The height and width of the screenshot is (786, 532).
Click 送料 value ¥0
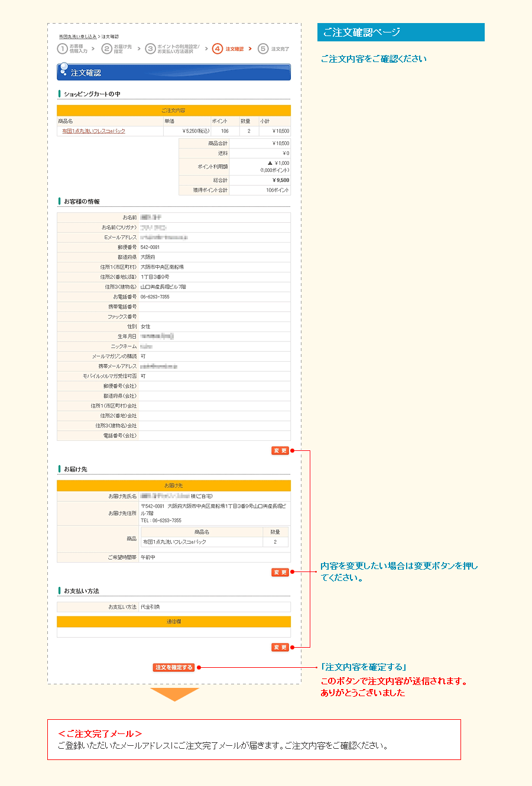pyautogui.click(x=286, y=153)
